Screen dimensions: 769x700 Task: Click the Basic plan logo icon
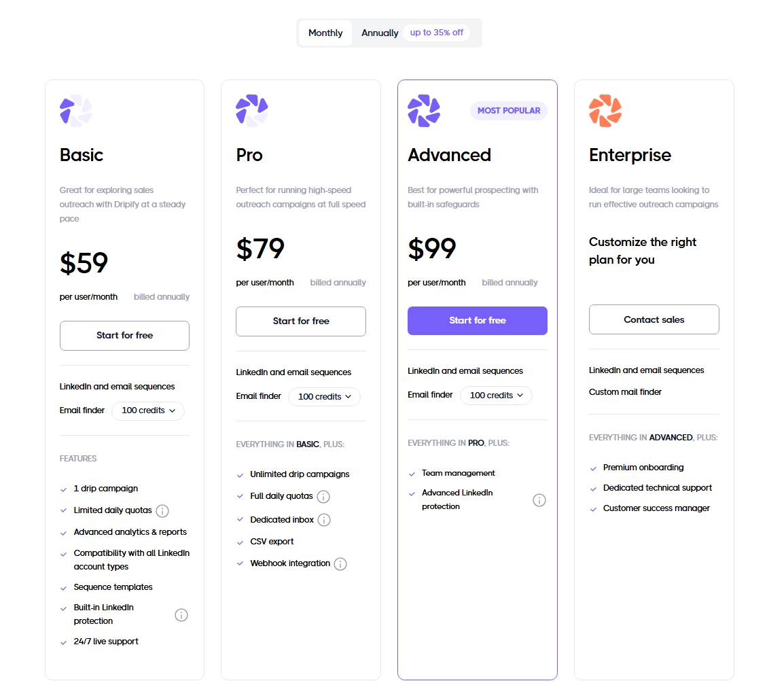75,111
